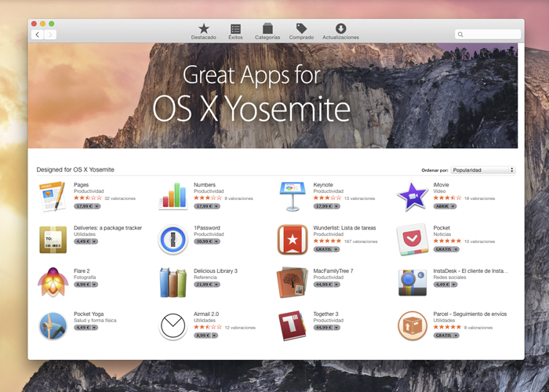Open the Flare 2 icon

tap(53, 282)
